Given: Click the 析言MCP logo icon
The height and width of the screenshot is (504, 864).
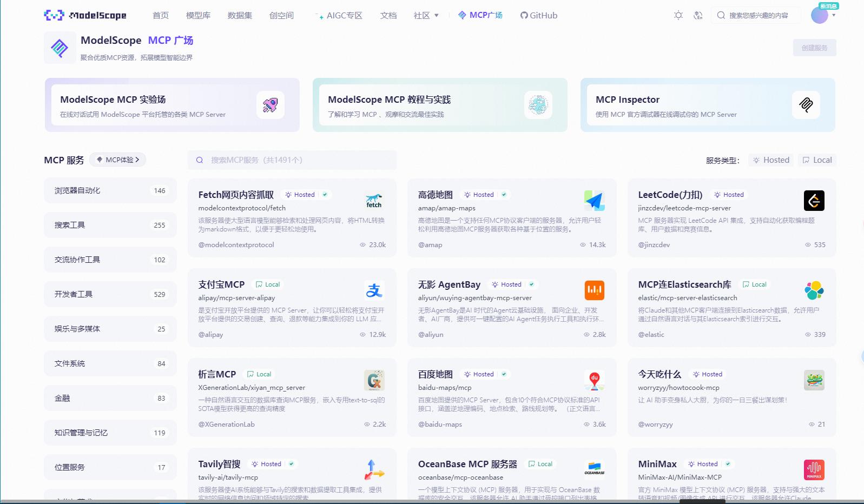Looking at the screenshot, I should pos(374,380).
